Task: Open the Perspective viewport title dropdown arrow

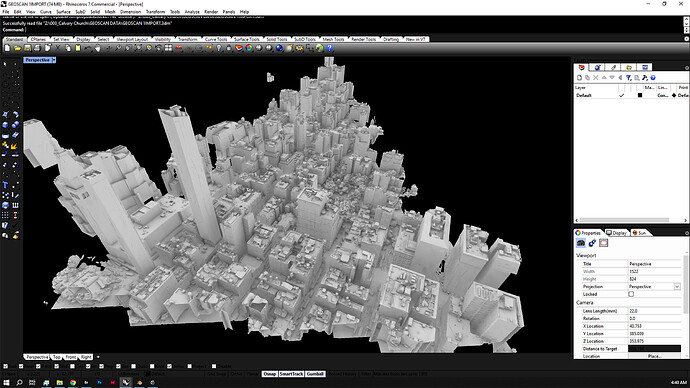Action: (54, 60)
